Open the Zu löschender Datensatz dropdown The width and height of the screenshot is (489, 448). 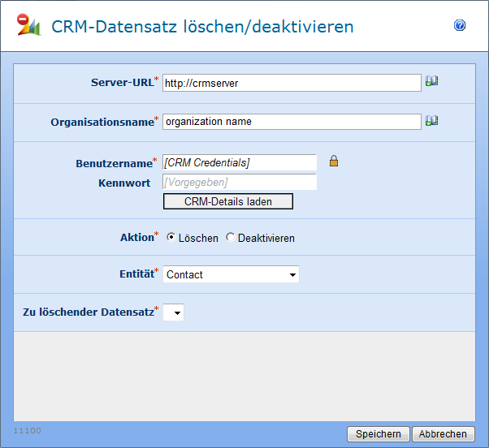click(x=174, y=312)
